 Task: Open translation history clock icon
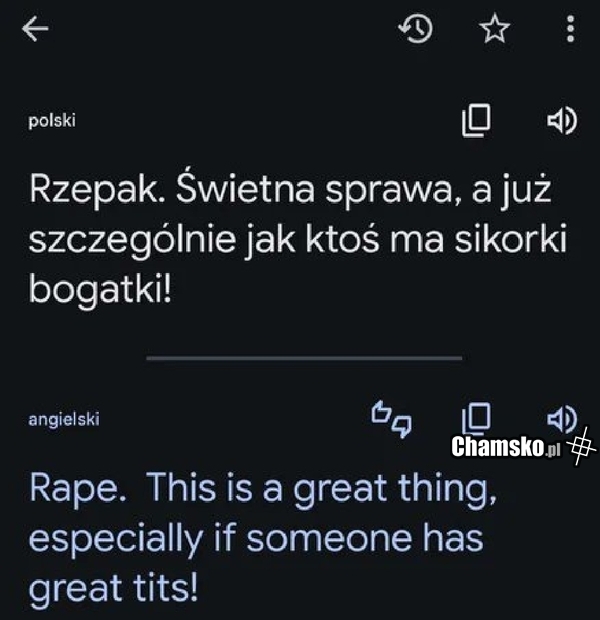pos(415,28)
